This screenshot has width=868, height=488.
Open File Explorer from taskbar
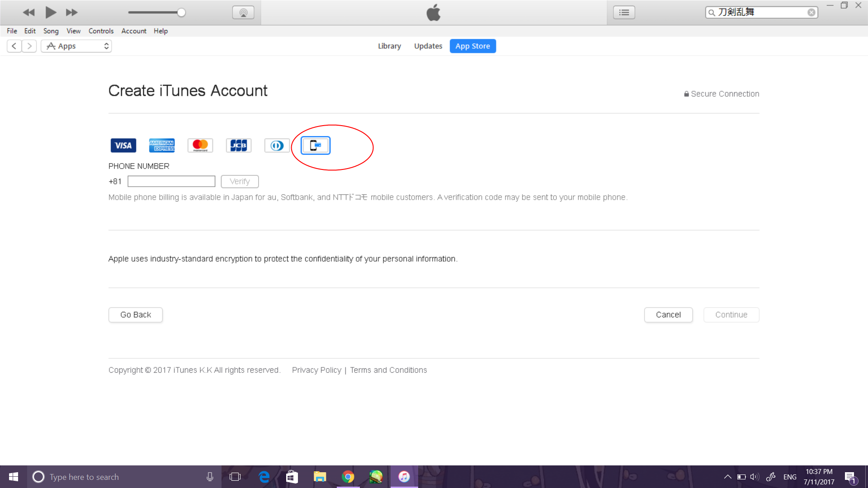[x=320, y=477]
